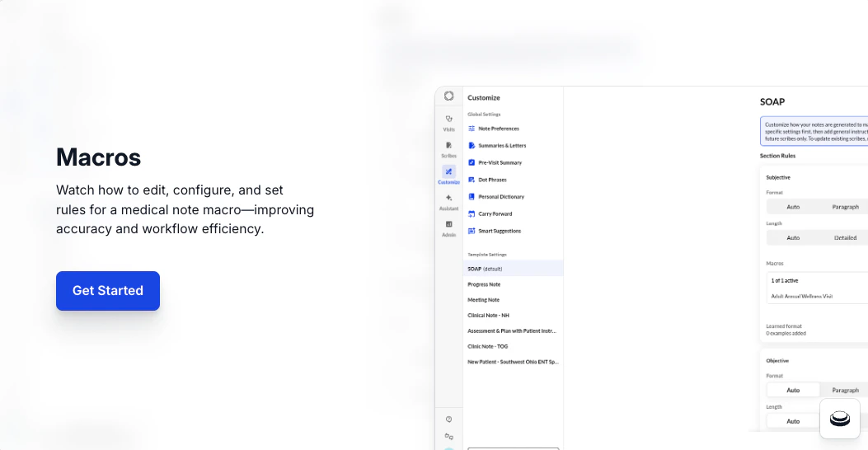Screen dimensions: 868x450
Task: Click the Dot Phrases icon
Action: (x=472, y=180)
